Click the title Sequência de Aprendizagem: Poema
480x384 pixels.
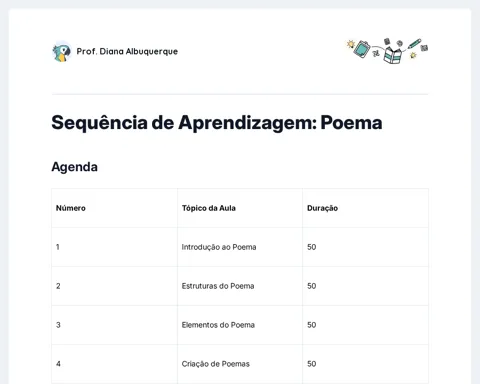coord(217,122)
